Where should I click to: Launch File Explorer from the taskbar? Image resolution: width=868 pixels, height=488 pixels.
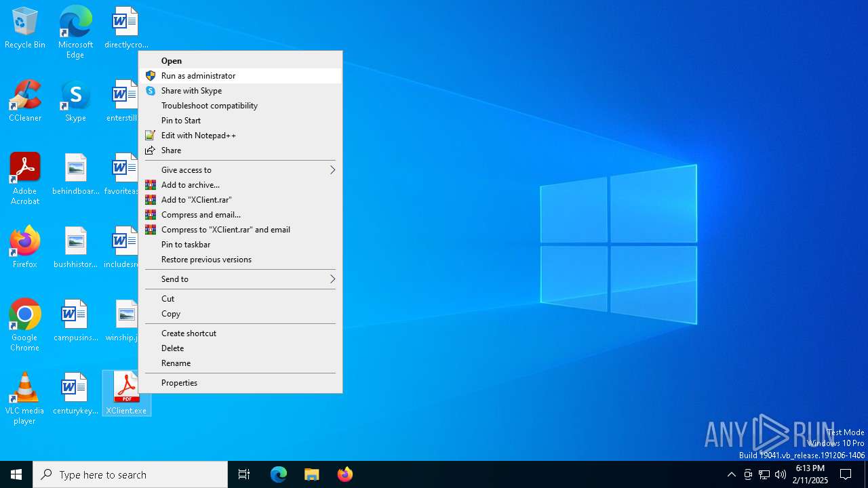[311, 474]
